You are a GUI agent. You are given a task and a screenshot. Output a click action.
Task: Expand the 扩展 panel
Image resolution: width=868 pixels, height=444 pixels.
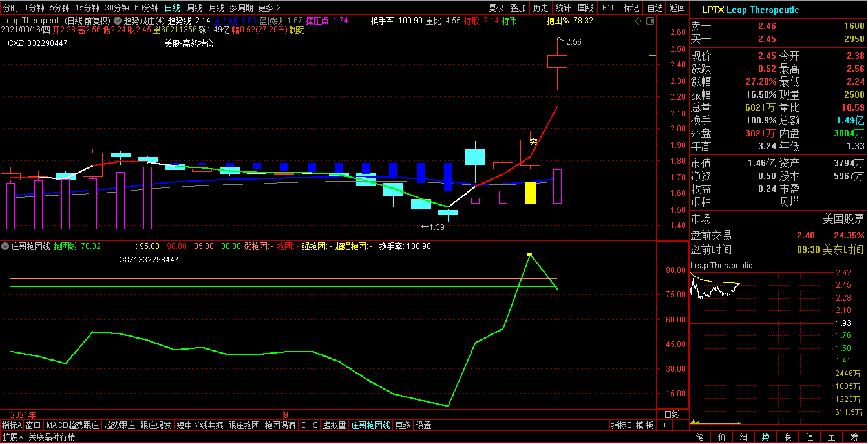point(12,437)
